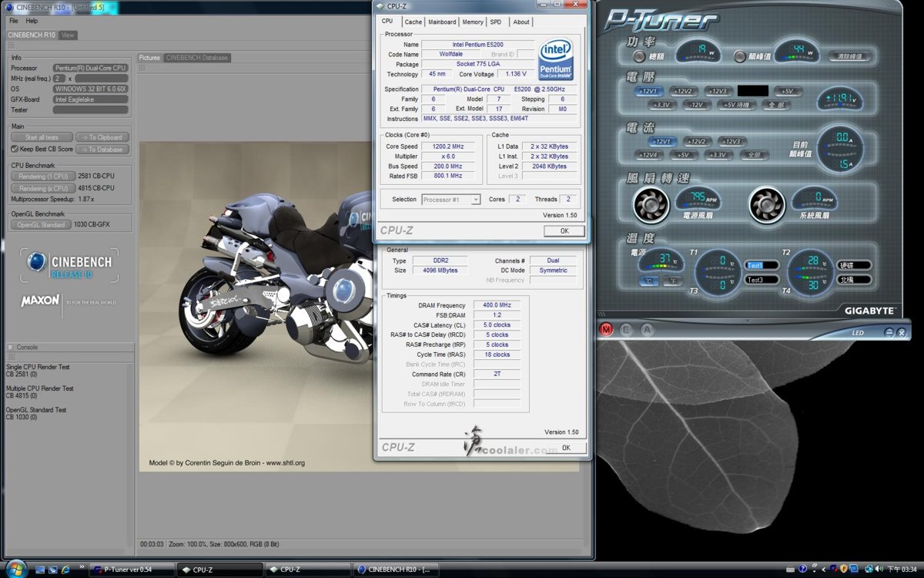Click the Switch between windows quick launch icon

52,570
